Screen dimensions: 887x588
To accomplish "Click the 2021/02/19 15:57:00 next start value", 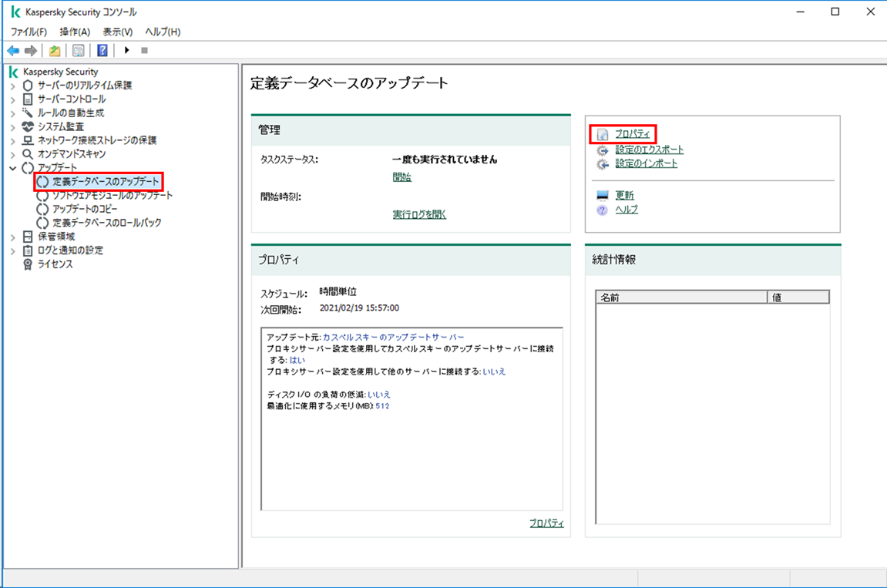I will (x=359, y=307).
